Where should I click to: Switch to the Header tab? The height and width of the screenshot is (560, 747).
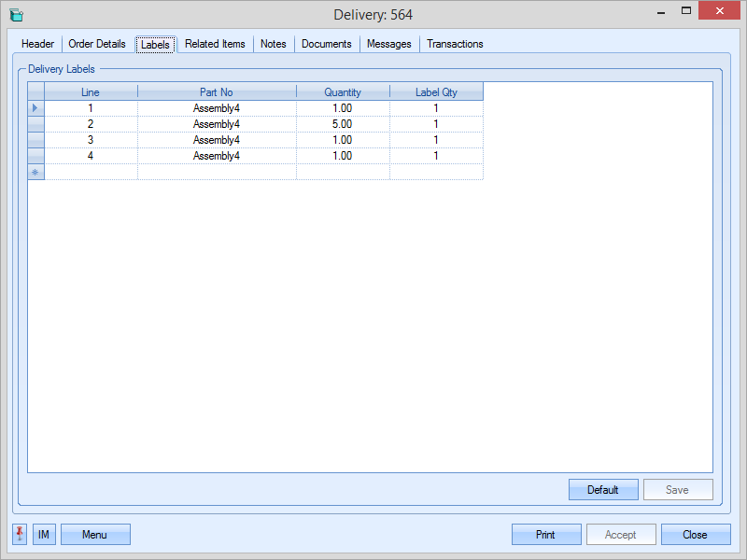37,44
